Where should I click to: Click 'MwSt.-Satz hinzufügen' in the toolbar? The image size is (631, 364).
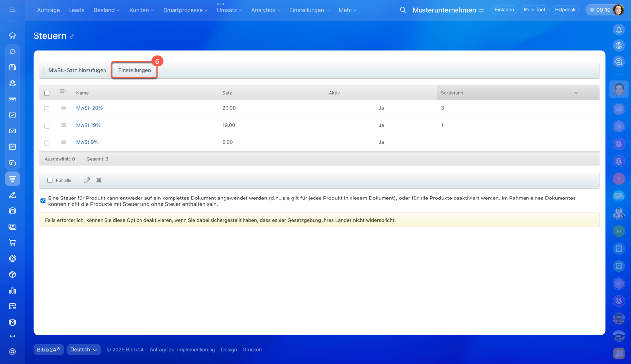(77, 70)
